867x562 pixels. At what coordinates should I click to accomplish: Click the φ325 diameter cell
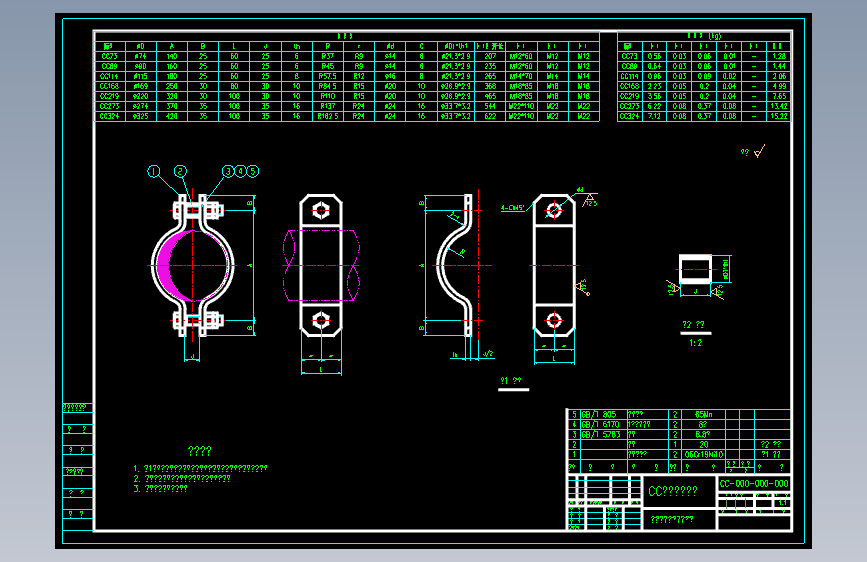(x=140, y=116)
